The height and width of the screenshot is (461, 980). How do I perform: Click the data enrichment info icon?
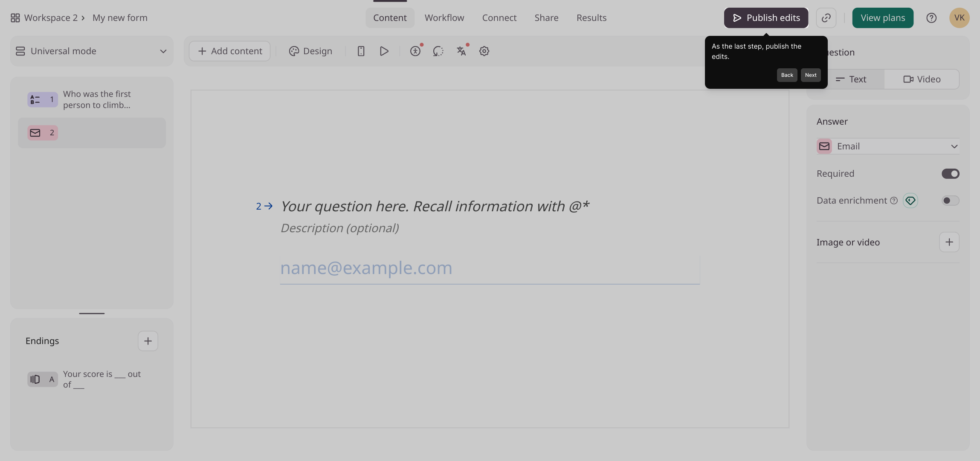pyautogui.click(x=894, y=201)
